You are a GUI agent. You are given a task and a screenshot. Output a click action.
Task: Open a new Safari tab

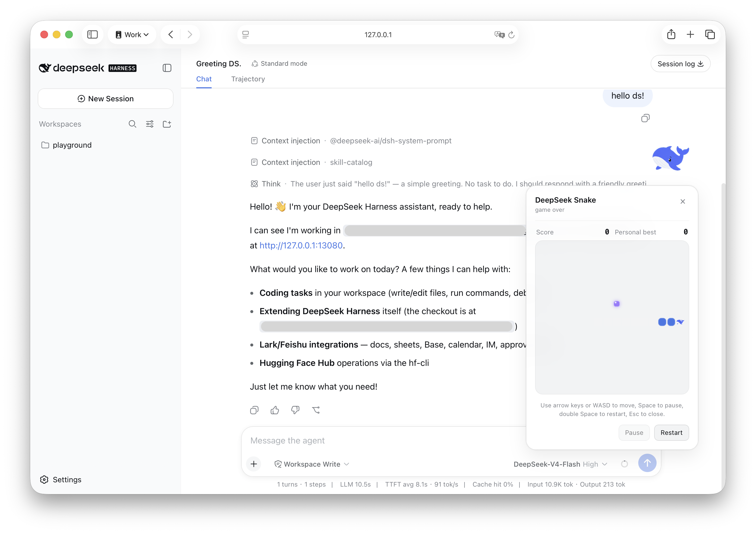690,34
